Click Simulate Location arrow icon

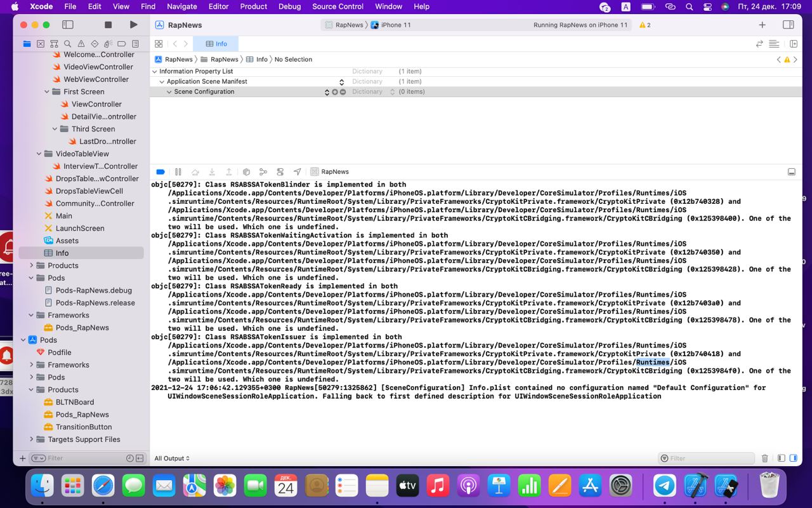[x=297, y=172]
